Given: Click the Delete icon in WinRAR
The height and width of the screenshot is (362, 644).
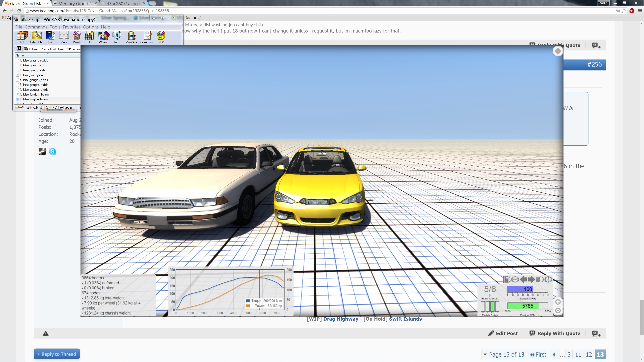Looking at the screenshot, I should pyautogui.click(x=77, y=37).
